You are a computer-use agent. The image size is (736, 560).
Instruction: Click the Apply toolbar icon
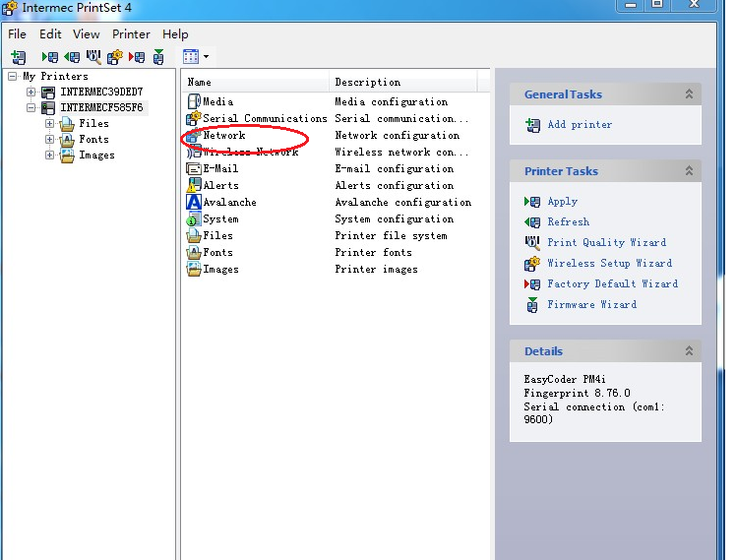pos(50,57)
